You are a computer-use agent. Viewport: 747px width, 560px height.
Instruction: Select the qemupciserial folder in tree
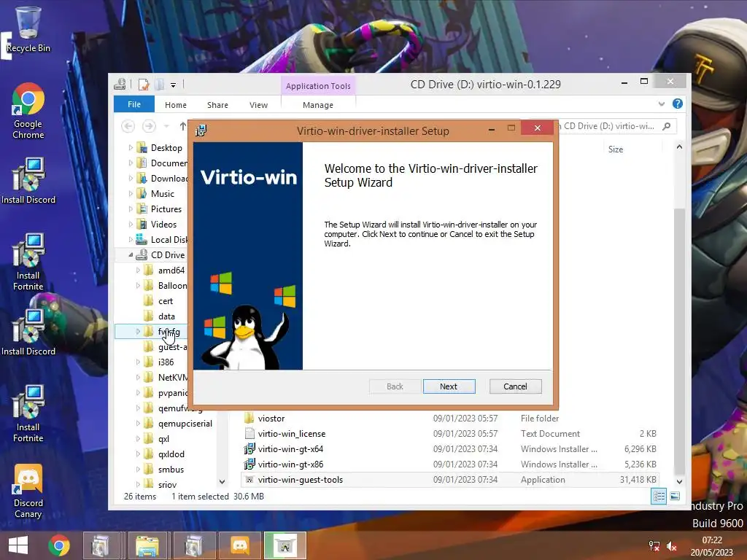click(x=185, y=424)
